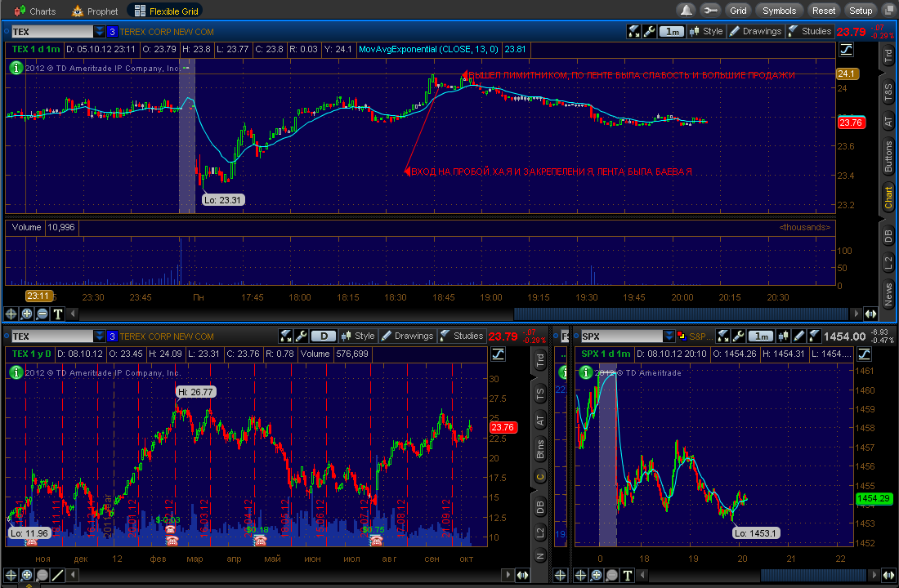
Task: Zoom in on the daily TEX chart
Action: (26, 575)
